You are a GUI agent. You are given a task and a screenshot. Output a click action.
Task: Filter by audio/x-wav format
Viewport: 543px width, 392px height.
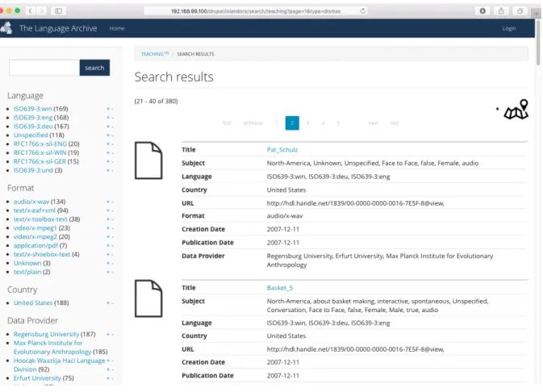coord(31,202)
